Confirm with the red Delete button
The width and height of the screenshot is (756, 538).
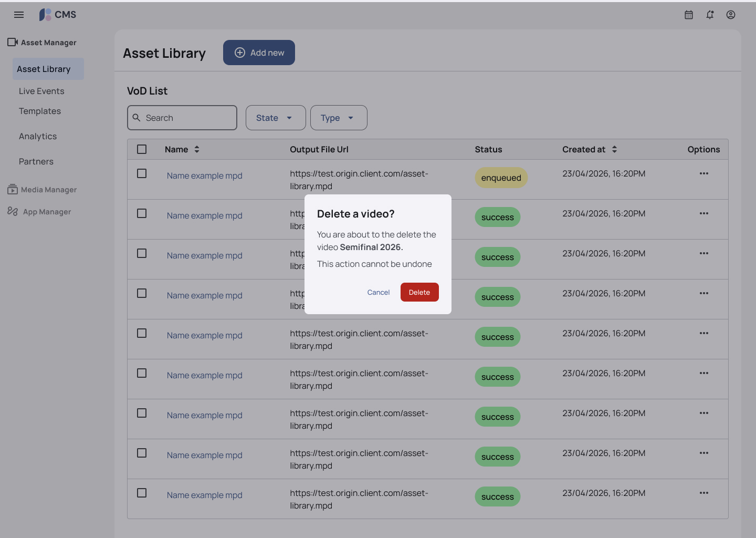coord(419,292)
